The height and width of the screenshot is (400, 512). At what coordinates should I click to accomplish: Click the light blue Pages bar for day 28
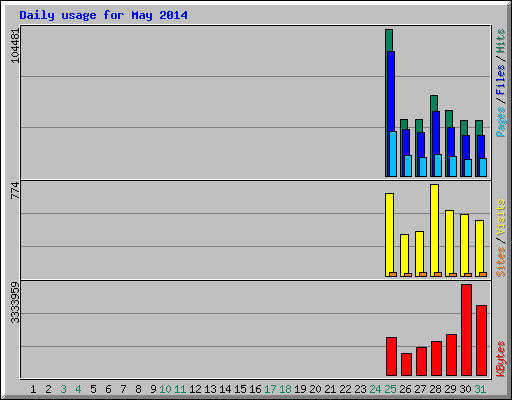(438, 165)
